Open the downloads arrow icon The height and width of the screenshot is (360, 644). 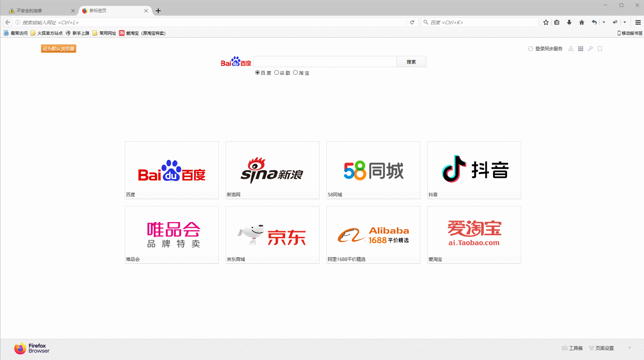[569, 22]
